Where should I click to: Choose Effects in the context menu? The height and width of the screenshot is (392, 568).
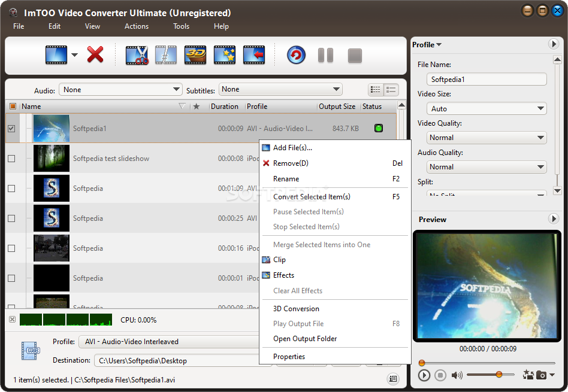coord(335,275)
